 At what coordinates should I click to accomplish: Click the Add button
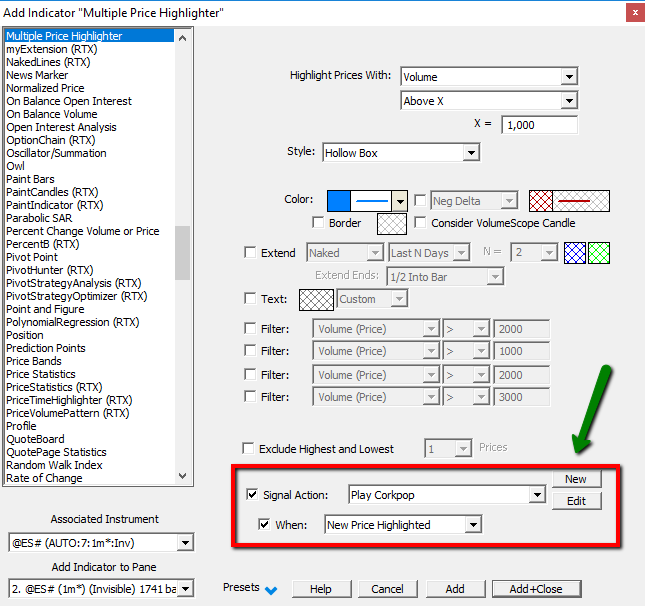click(x=455, y=589)
